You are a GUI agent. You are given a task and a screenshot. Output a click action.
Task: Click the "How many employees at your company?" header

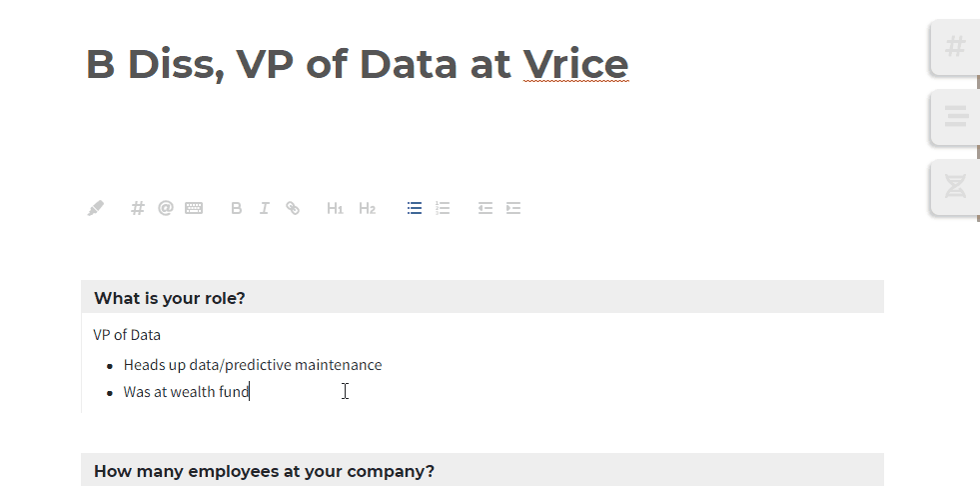pyautogui.click(x=264, y=471)
